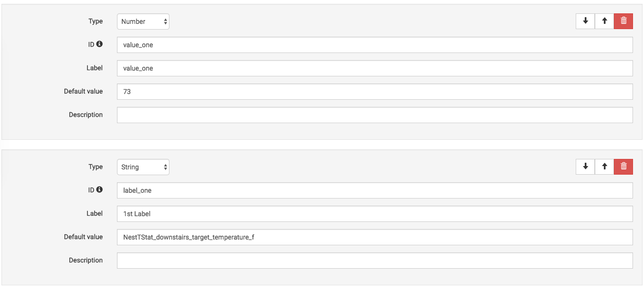Move the value_one parameter down

coord(585,21)
